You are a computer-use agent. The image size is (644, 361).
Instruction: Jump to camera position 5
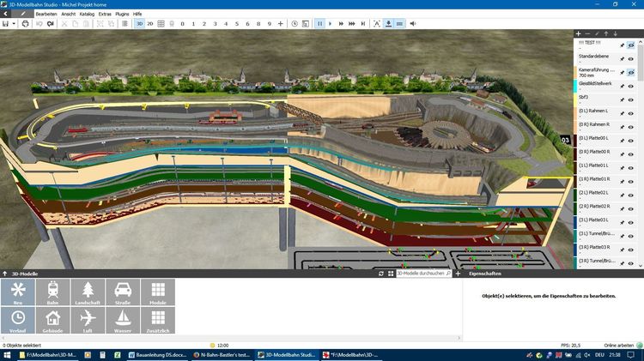(x=237, y=24)
